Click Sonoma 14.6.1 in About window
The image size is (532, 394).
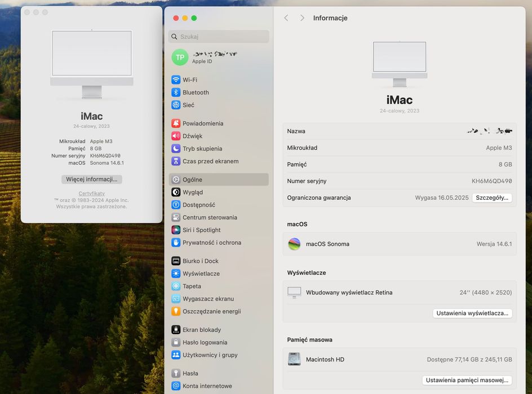point(107,163)
